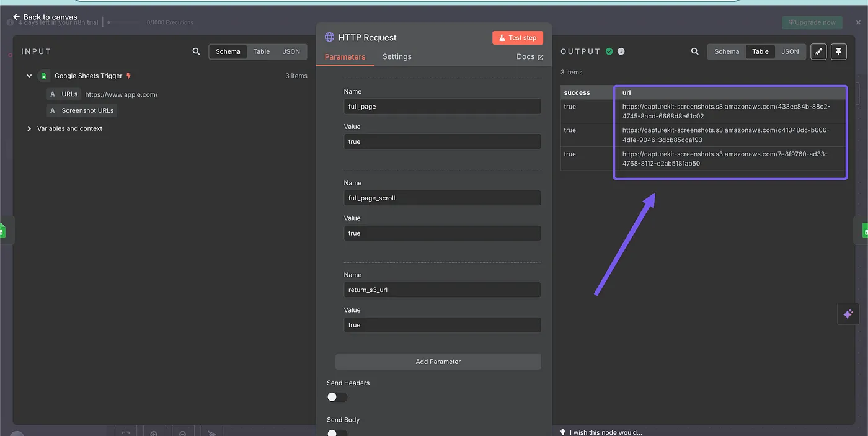Viewport: 868px width, 436px height.
Task: Open the Parameters tab
Action: [345, 56]
